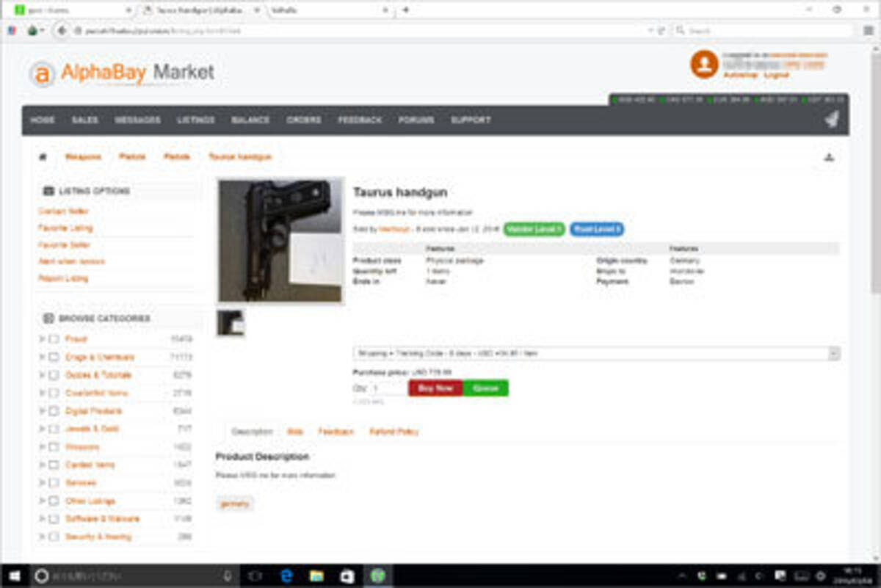Click the Favorite Listing link

[65, 228]
